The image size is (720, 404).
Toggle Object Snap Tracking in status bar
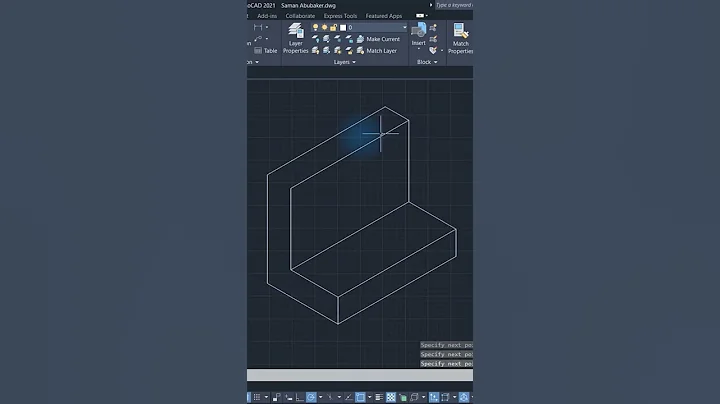coord(349,397)
